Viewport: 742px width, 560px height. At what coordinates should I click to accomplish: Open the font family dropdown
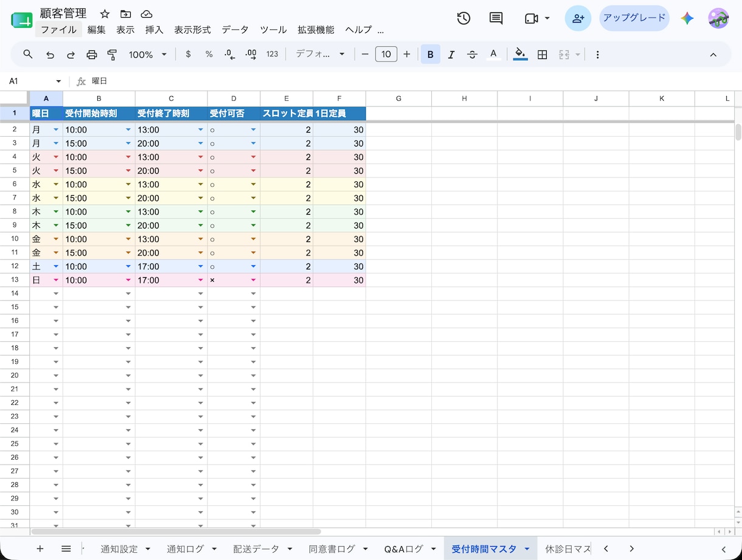click(321, 54)
